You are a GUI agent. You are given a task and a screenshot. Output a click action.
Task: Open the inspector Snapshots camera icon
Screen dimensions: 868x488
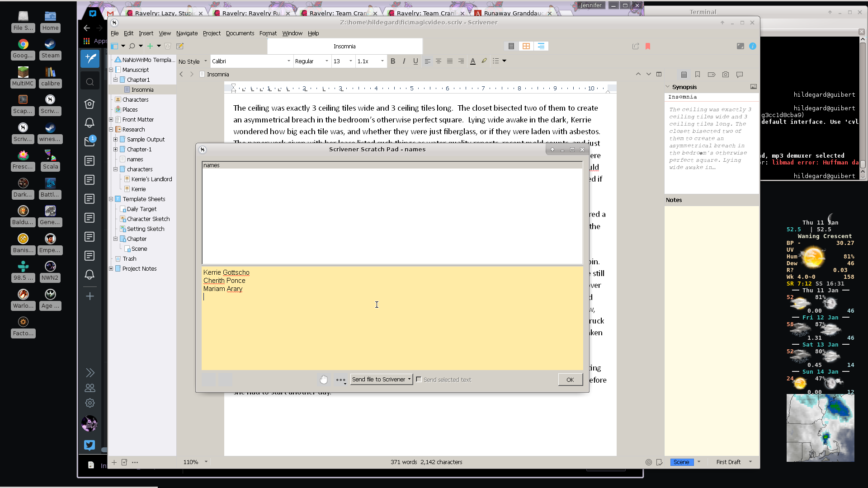tap(726, 75)
